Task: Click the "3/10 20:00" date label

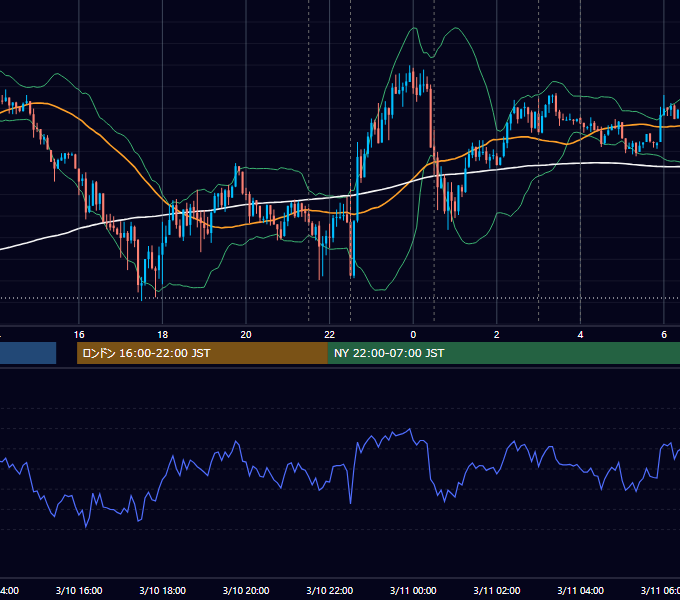Action: pyautogui.click(x=246, y=590)
